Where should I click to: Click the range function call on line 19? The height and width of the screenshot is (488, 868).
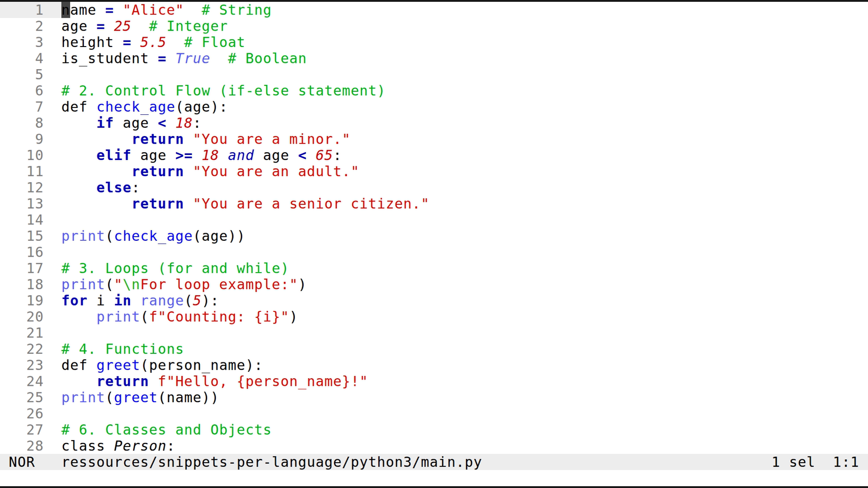coord(162,300)
